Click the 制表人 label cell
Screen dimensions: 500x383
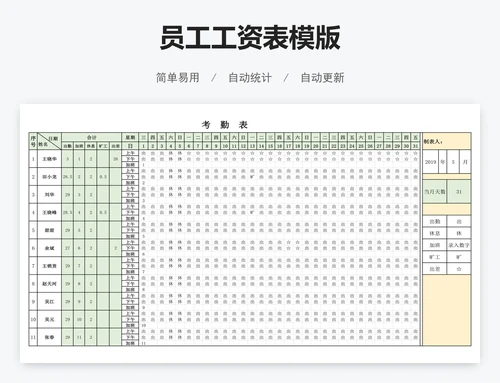[447, 141]
